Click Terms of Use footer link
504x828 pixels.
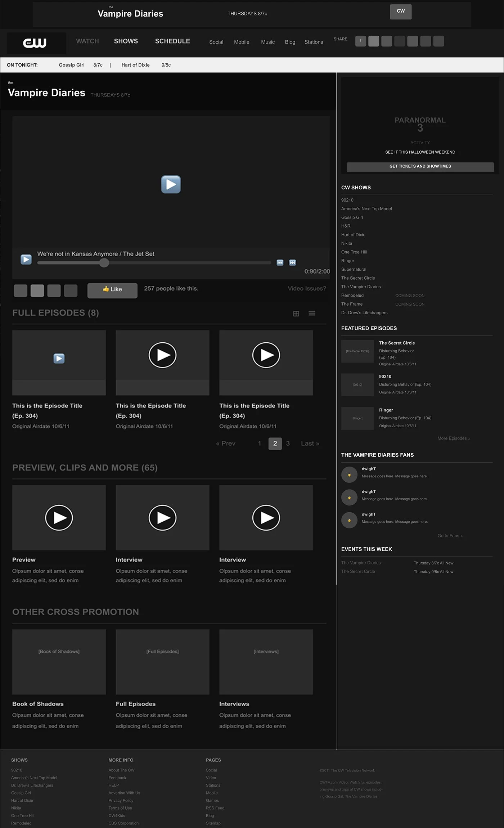point(120,808)
